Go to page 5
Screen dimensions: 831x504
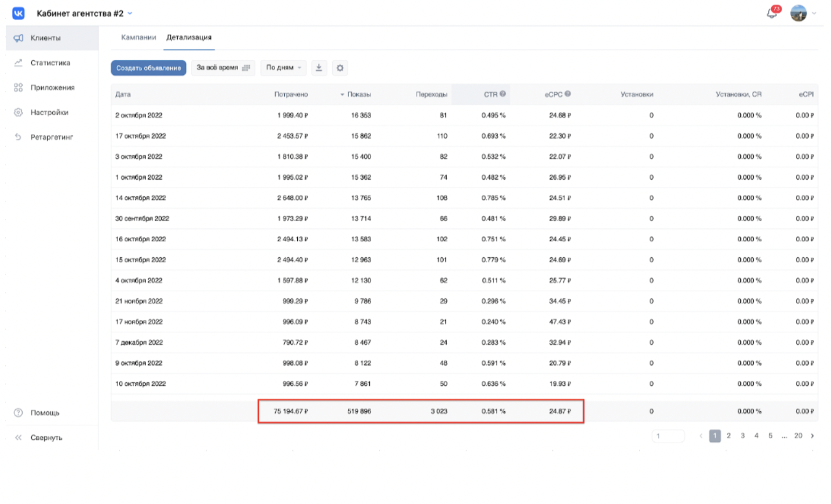(771, 436)
